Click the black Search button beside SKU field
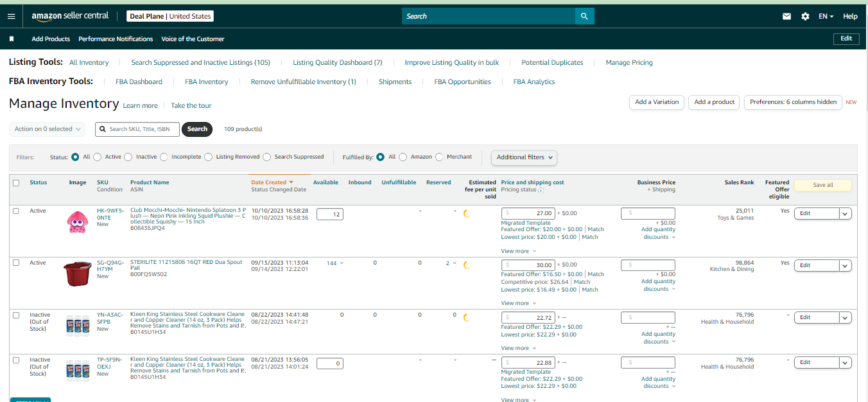868x402 pixels. tap(197, 129)
